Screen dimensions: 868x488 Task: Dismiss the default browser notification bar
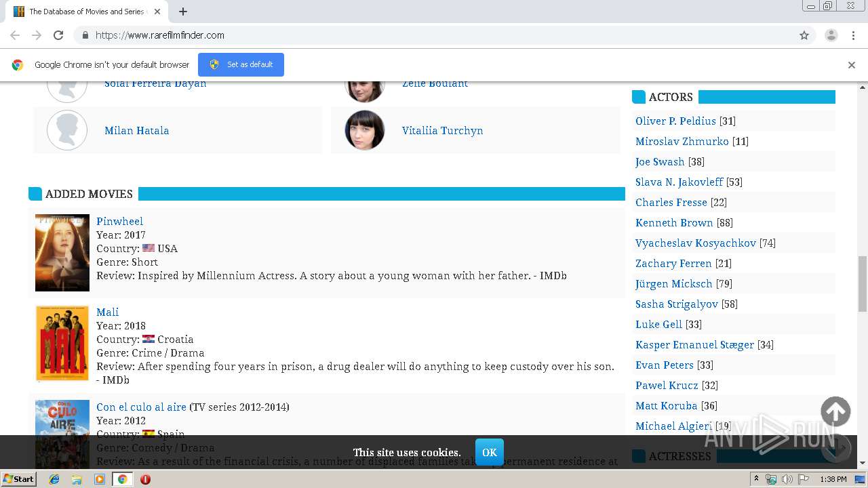click(852, 65)
